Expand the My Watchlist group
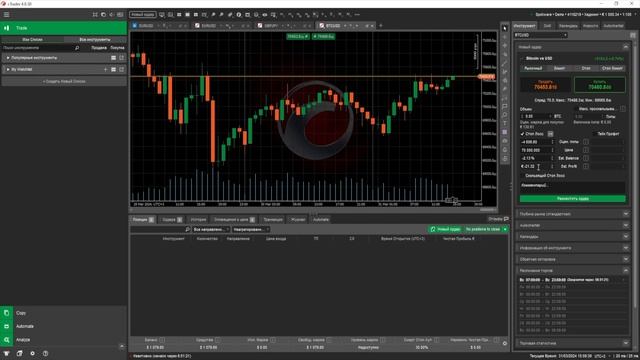 point(8,69)
